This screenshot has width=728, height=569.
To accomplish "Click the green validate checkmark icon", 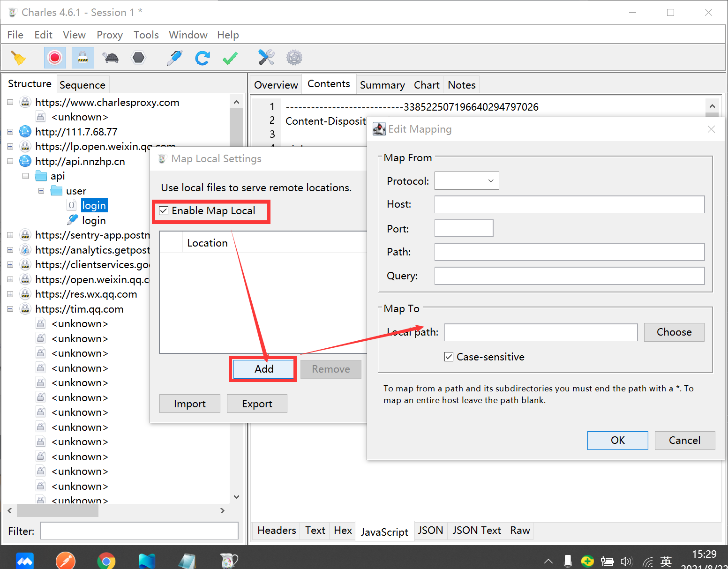I will click(230, 58).
